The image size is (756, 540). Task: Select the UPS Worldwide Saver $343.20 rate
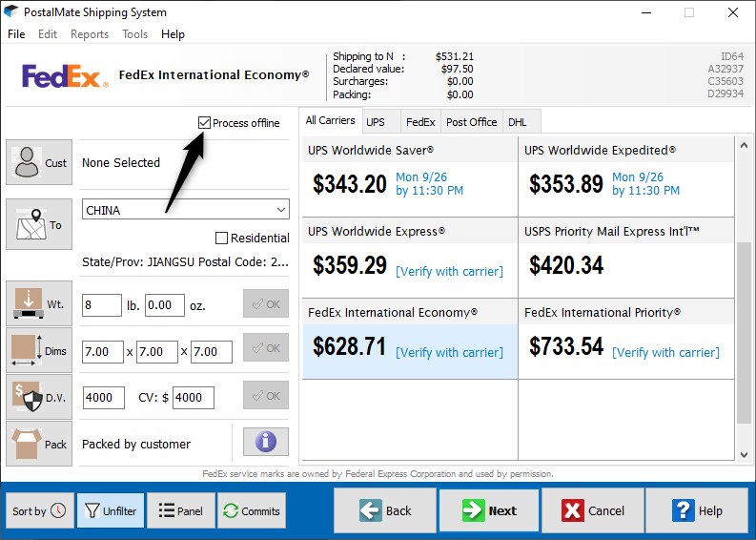coord(410,177)
